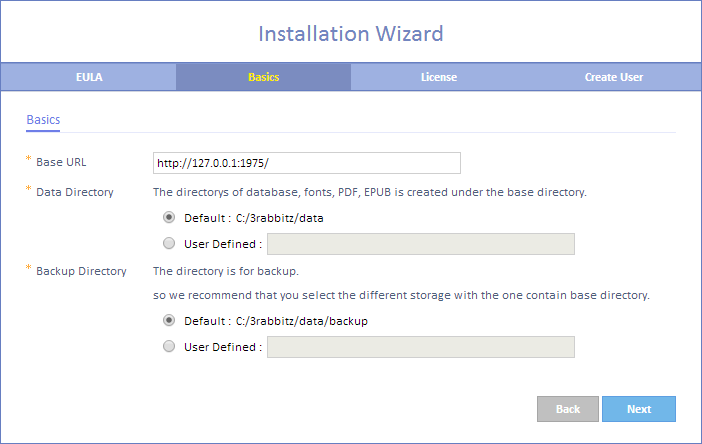Viewport: 702px width, 444px height.
Task: Go to the License step tab
Action: pyautogui.click(x=438, y=77)
